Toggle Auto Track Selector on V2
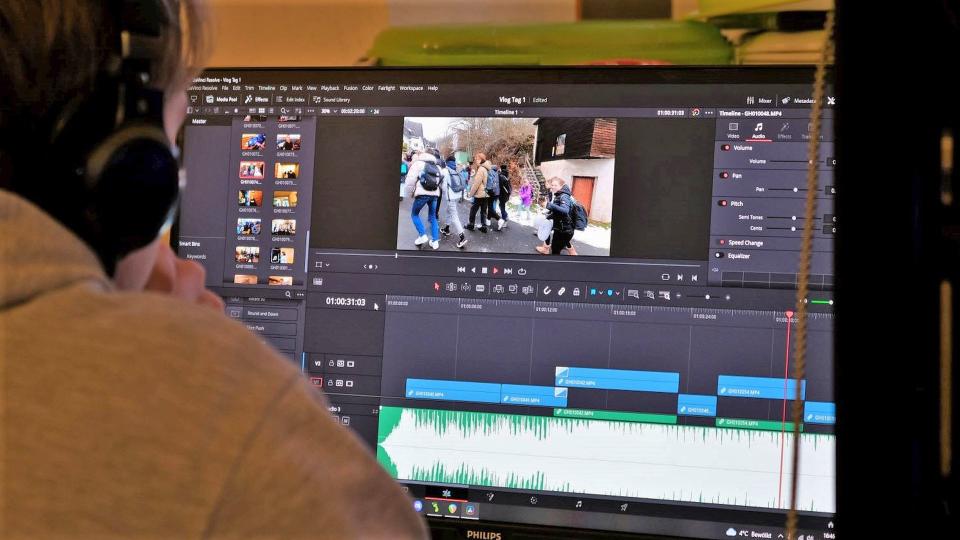This screenshot has width=960, height=540. (x=340, y=363)
